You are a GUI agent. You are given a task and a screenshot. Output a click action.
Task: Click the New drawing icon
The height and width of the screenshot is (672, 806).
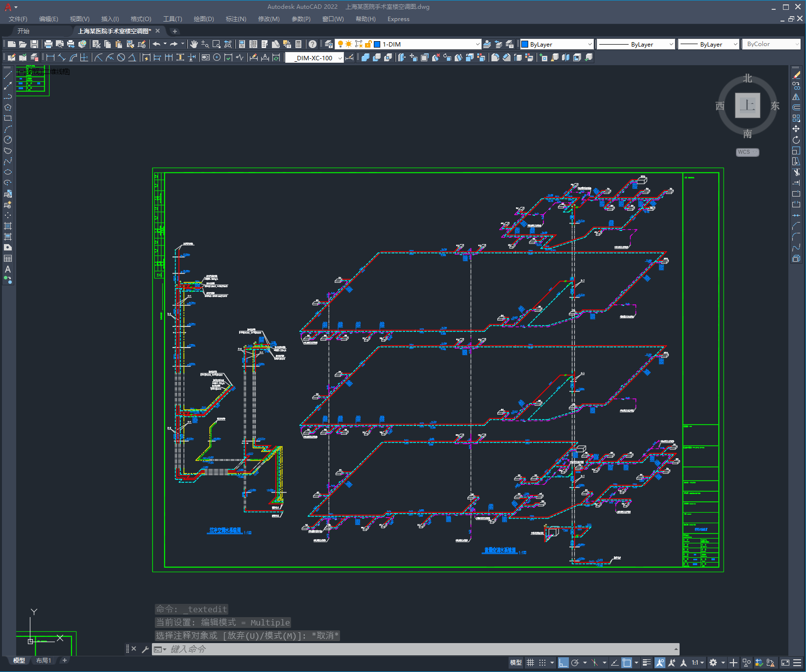[11, 44]
